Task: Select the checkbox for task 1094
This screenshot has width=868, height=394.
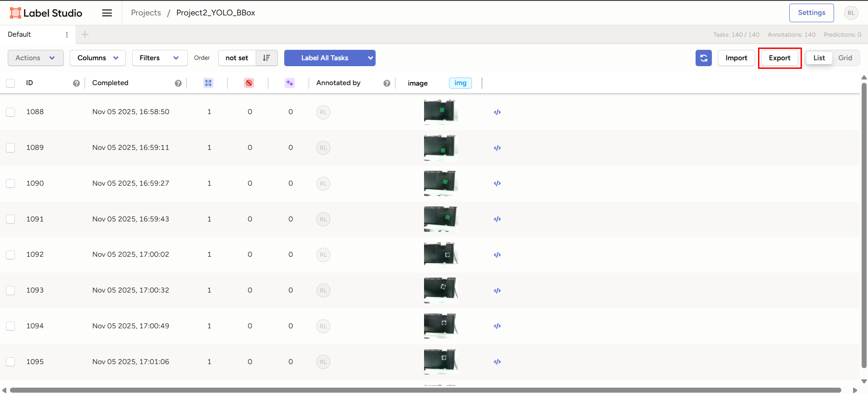Action: (x=10, y=326)
